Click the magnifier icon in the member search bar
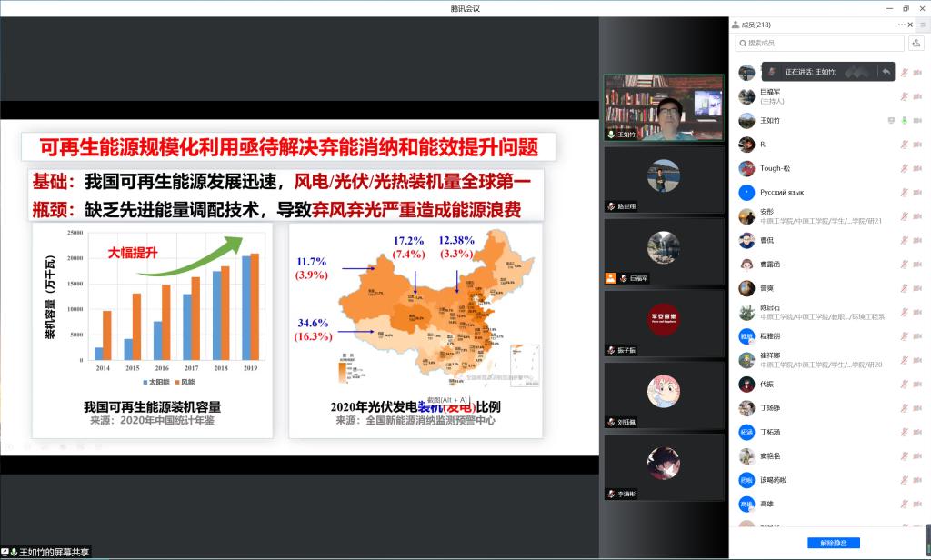This screenshot has height=560, width=931. tap(744, 42)
